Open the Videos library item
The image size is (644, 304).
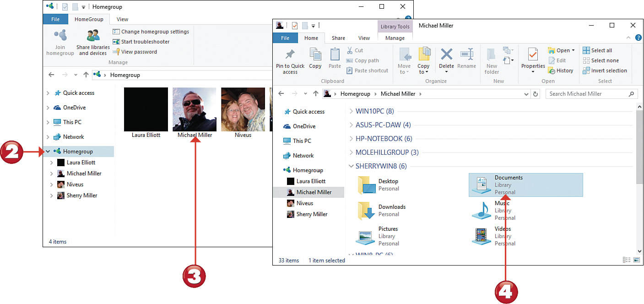tap(494, 236)
